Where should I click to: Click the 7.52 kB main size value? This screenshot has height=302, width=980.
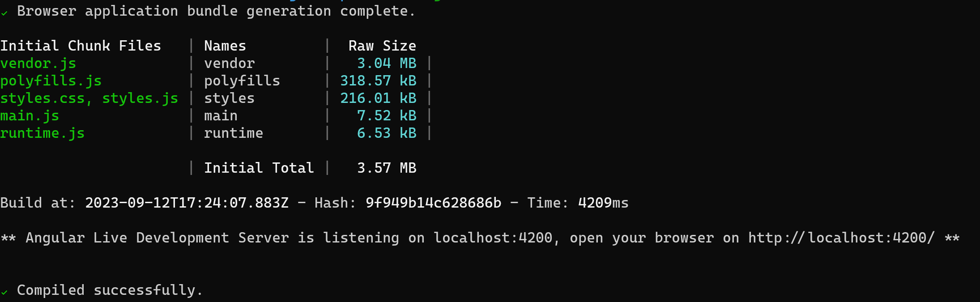(x=387, y=115)
